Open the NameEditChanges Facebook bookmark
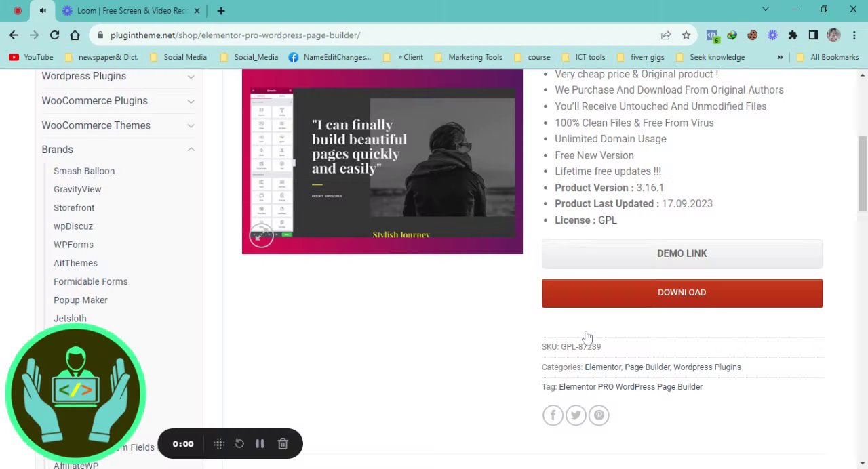The height and width of the screenshot is (469, 868). (330, 57)
